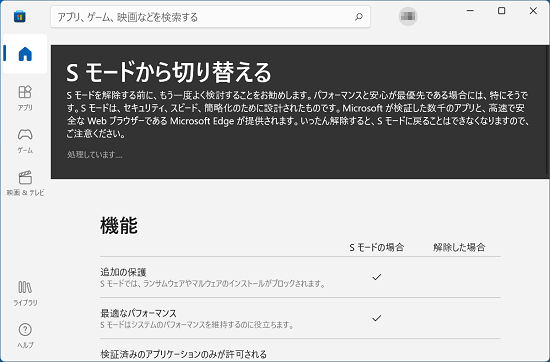This screenshot has height=362, width=550.
Task: Open the ヘルプ menu
Action: click(25, 336)
